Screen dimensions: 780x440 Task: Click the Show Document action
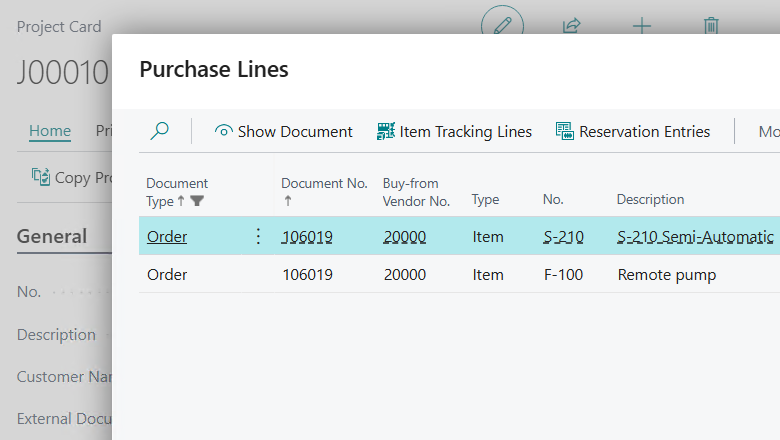[x=284, y=132]
